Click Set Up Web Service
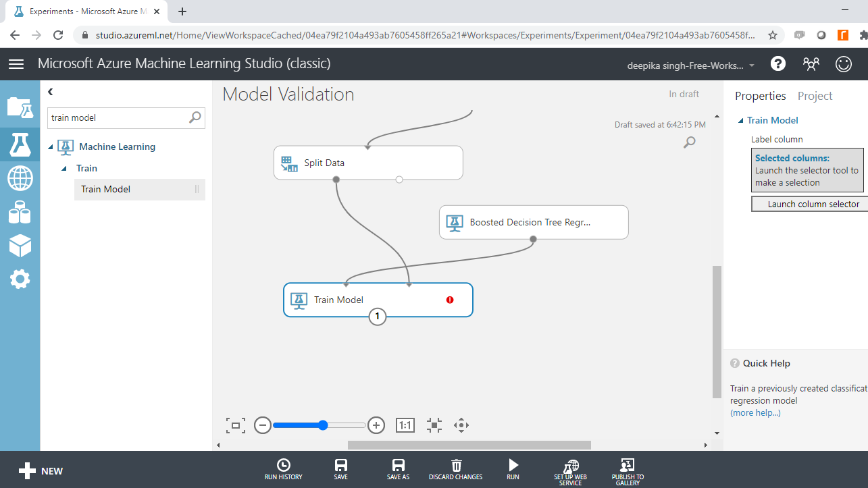Viewport: 868px width, 488px height. (x=571, y=472)
